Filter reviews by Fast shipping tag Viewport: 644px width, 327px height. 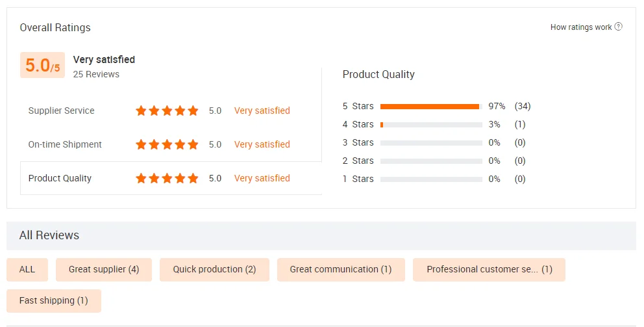(54, 300)
